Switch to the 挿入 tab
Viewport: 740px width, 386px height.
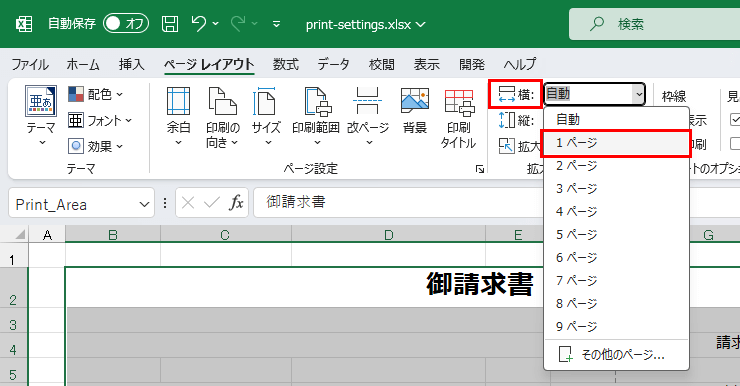(132, 64)
